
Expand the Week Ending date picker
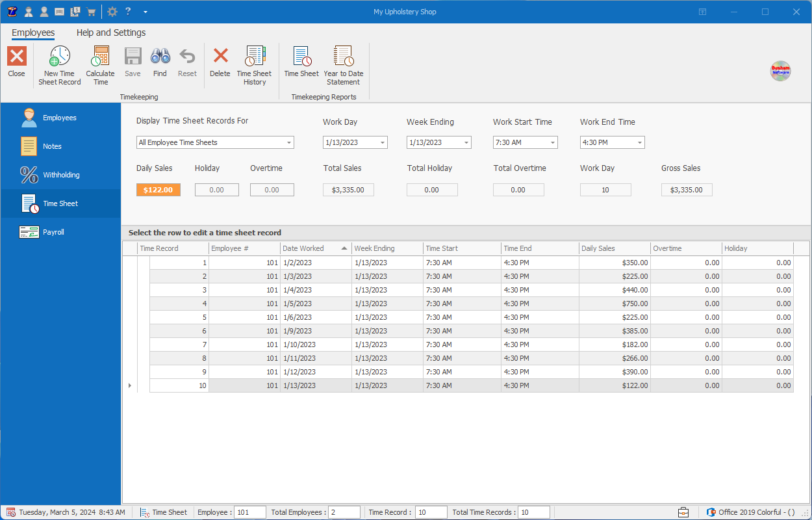click(x=466, y=142)
